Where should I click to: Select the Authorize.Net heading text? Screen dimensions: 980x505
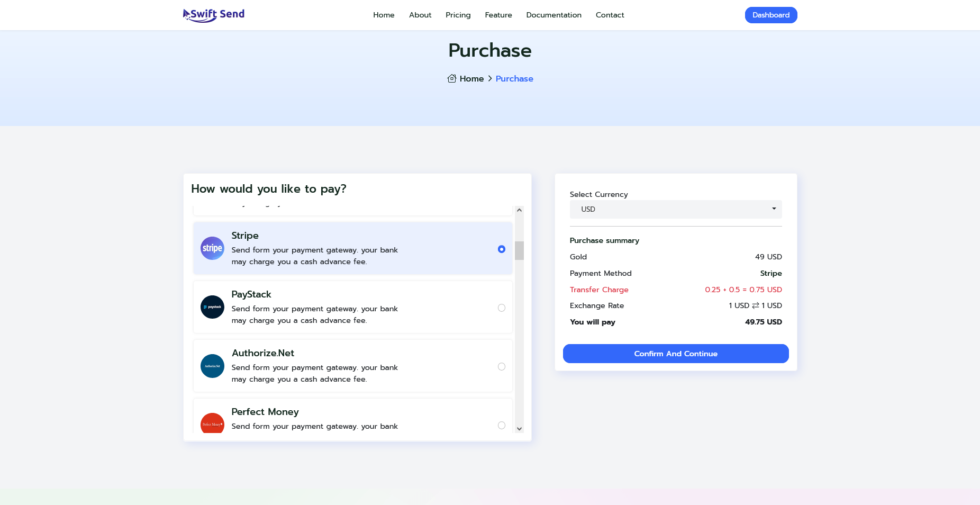click(x=263, y=353)
